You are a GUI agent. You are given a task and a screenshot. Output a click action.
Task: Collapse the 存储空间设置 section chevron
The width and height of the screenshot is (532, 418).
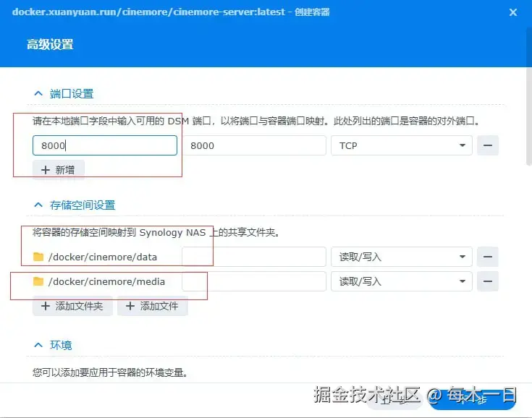tap(38, 205)
